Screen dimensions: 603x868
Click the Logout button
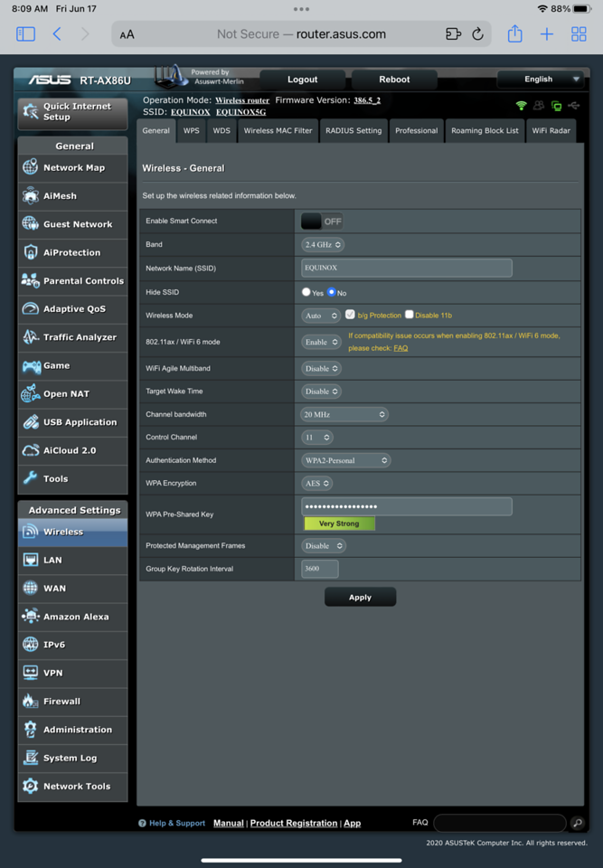(302, 80)
